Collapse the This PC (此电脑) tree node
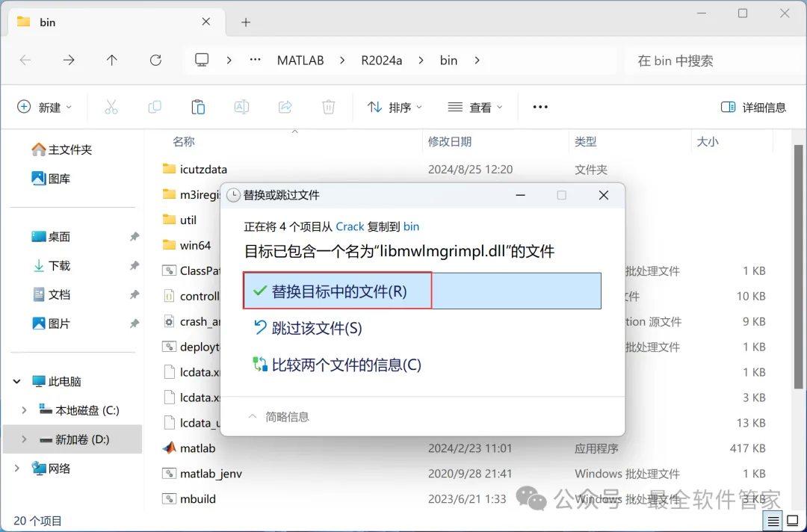The image size is (807, 532). coord(17,381)
